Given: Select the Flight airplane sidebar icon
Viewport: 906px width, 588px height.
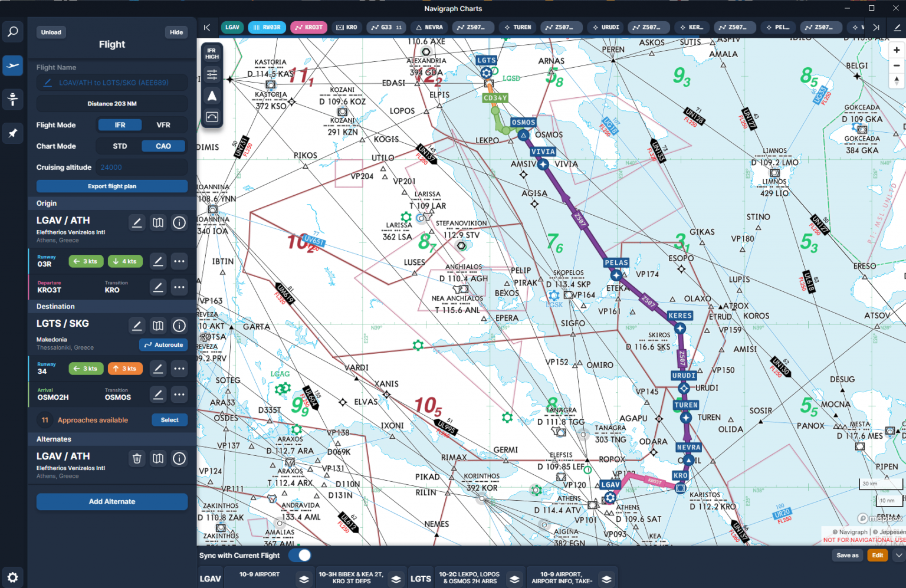Looking at the screenshot, I should pos(12,65).
